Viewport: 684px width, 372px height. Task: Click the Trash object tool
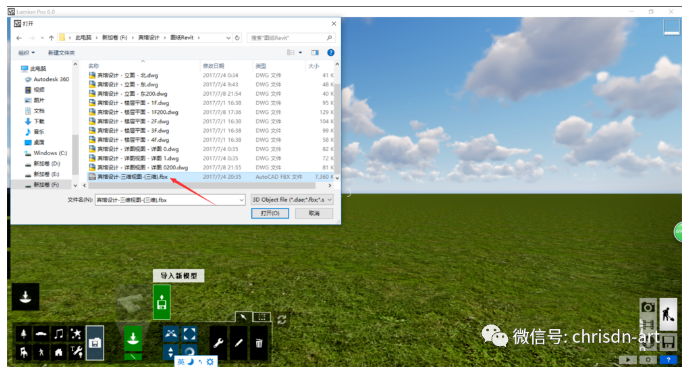coord(259,343)
